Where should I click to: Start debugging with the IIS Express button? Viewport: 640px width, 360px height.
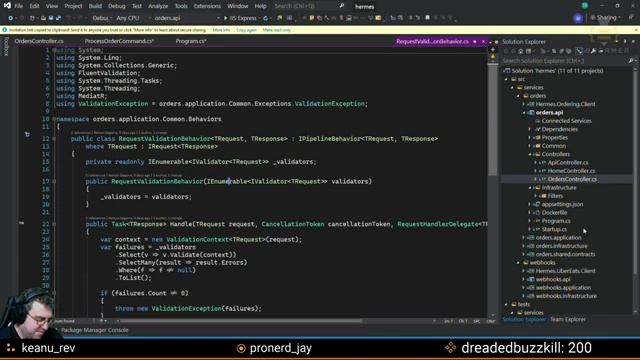(x=241, y=18)
